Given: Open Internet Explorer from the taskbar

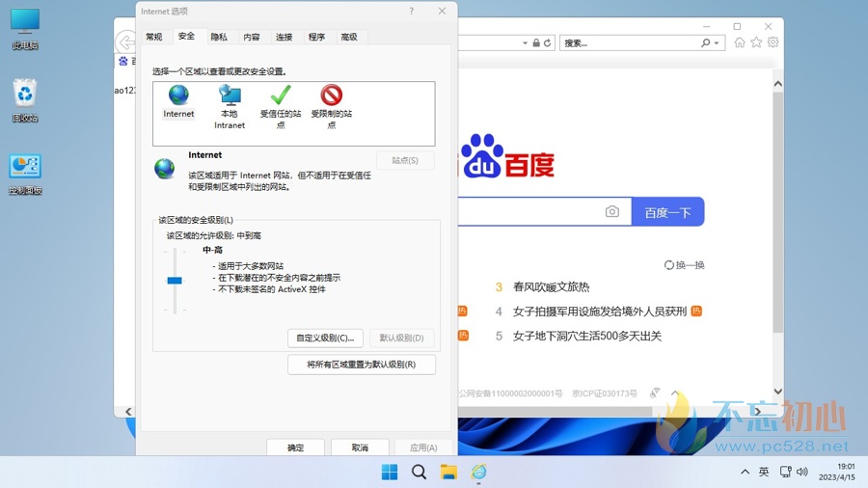Looking at the screenshot, I should [479, 472].
